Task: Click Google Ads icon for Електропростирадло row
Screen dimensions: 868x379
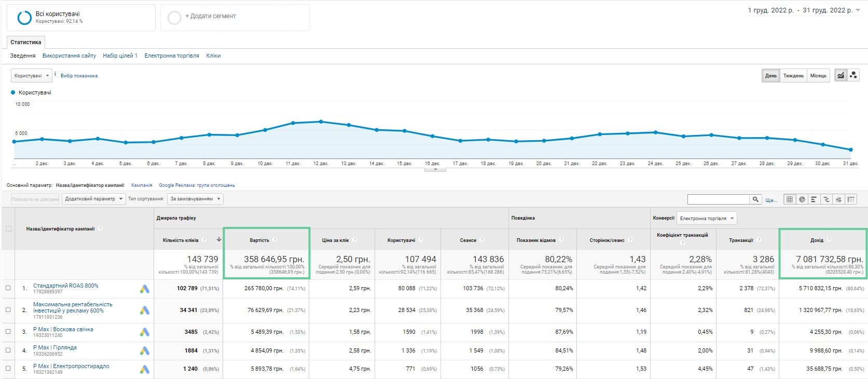Action: tap(145, 369)
